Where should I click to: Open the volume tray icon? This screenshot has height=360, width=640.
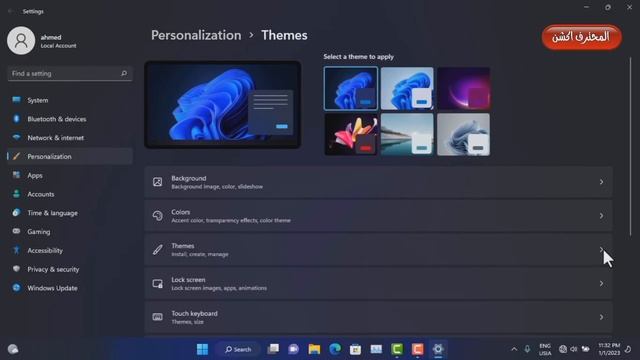coord(574,349)
